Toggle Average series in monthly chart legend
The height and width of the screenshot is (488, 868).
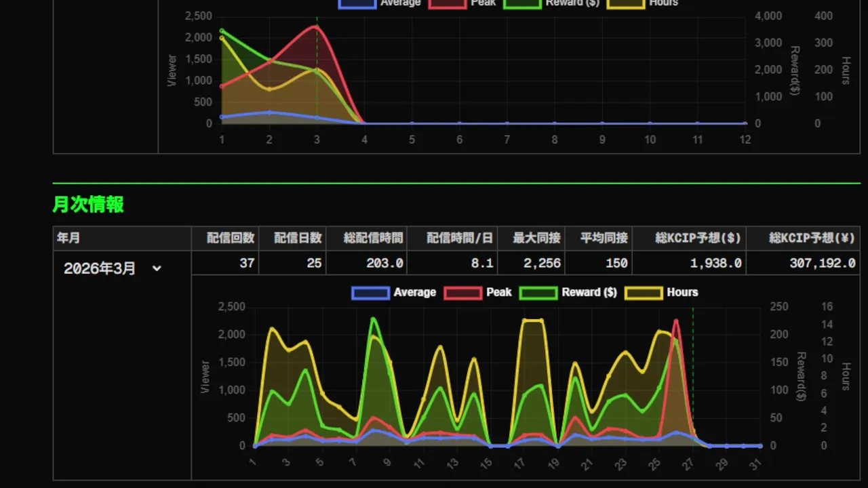pyautogui.click(x=394, y=292)
